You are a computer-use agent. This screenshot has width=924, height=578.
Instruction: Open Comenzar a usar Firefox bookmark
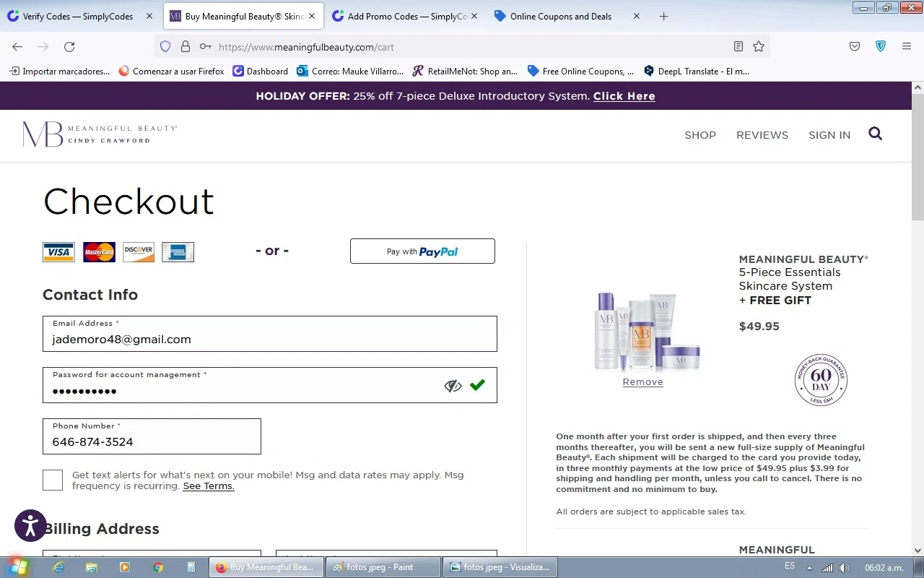coord(172,71)
